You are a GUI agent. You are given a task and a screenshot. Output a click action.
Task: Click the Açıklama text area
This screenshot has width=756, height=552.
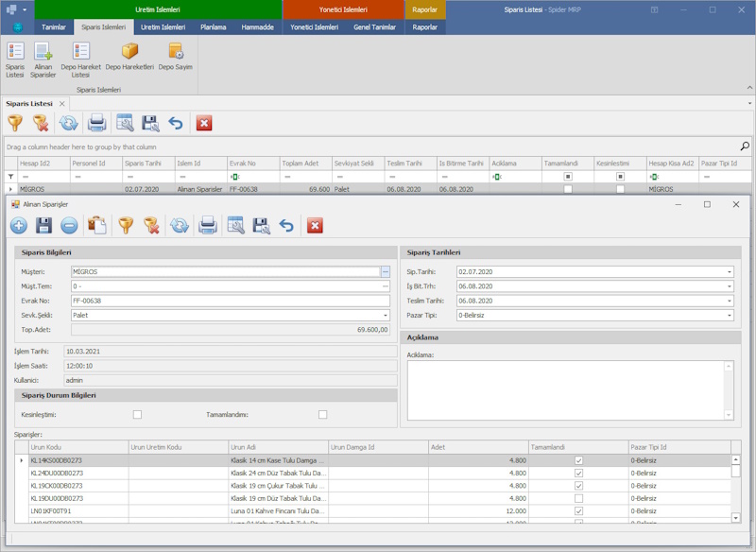pyautogui.click(x=566, y=390)
